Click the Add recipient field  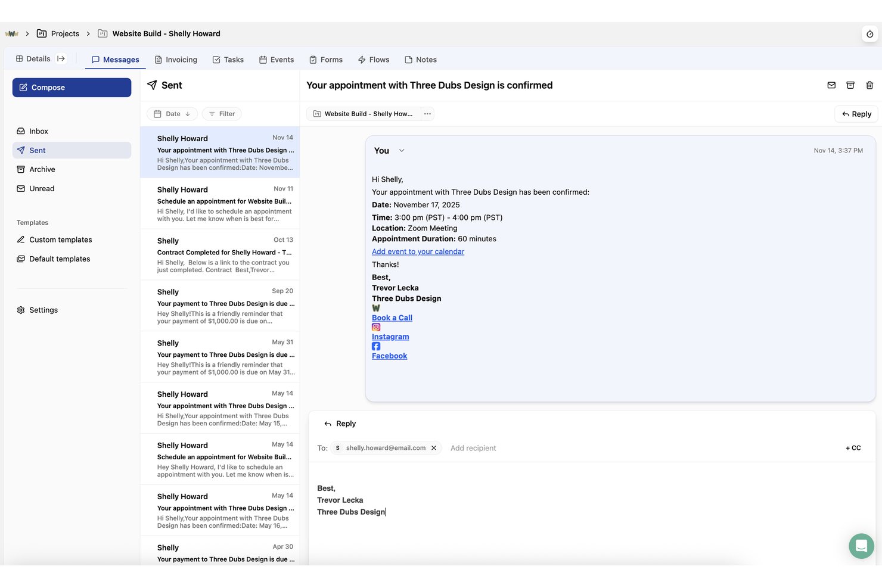pos(473,448)
